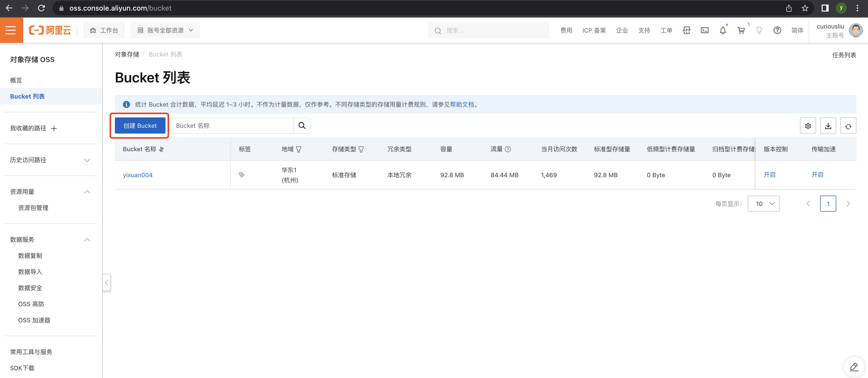Click the Aliyun logo
Screen dimensions: 868x378
pyautogui.click(x=50, y=30)
